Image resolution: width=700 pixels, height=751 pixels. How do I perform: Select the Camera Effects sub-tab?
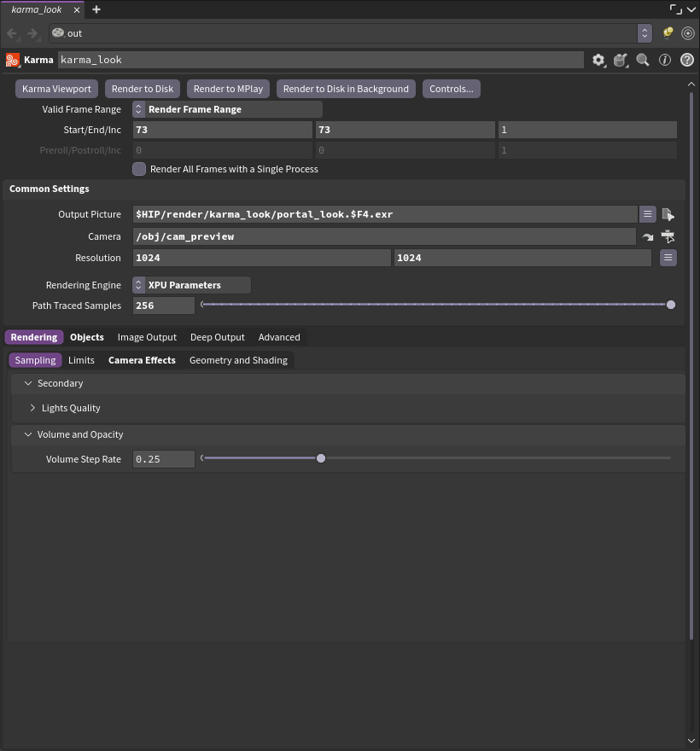(x=142, y=360)
